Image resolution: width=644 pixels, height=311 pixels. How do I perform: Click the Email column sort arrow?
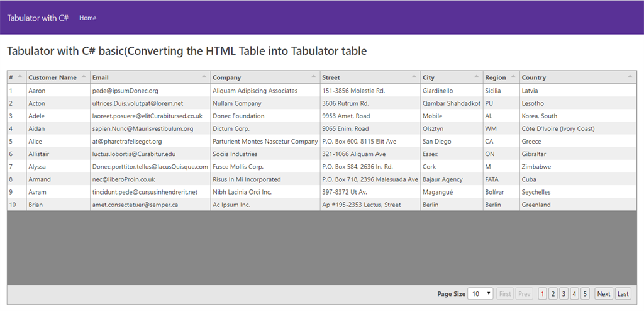coord(204,77)
